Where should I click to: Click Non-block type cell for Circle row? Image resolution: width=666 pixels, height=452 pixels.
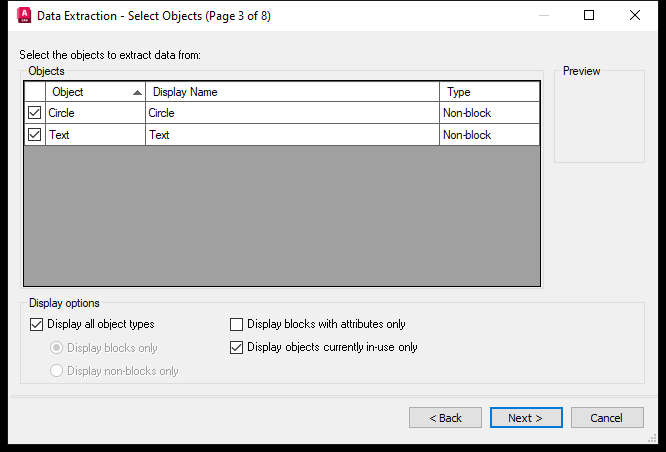[490, 113]
